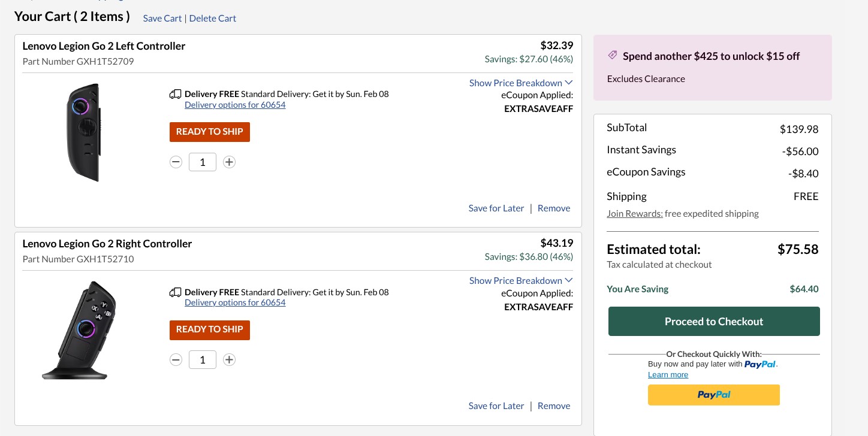This screenshot has height=436, width=868.
Task: Remove the Left Controller from cart
Action: (x=554, y=208)
